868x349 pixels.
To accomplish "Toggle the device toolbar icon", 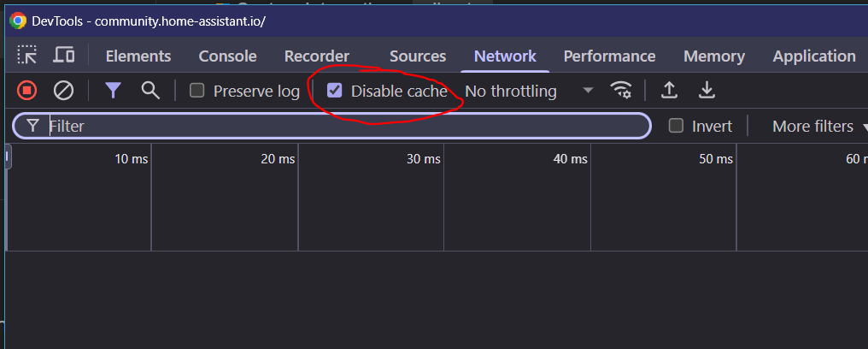I will click(x=63, y=56).
